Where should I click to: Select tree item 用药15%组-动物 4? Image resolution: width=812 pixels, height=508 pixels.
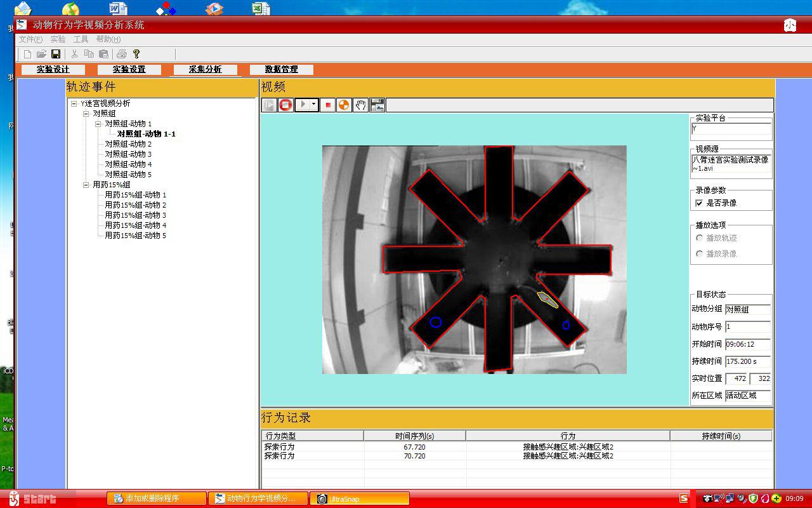pyautogui.click(x=135, y=225)
